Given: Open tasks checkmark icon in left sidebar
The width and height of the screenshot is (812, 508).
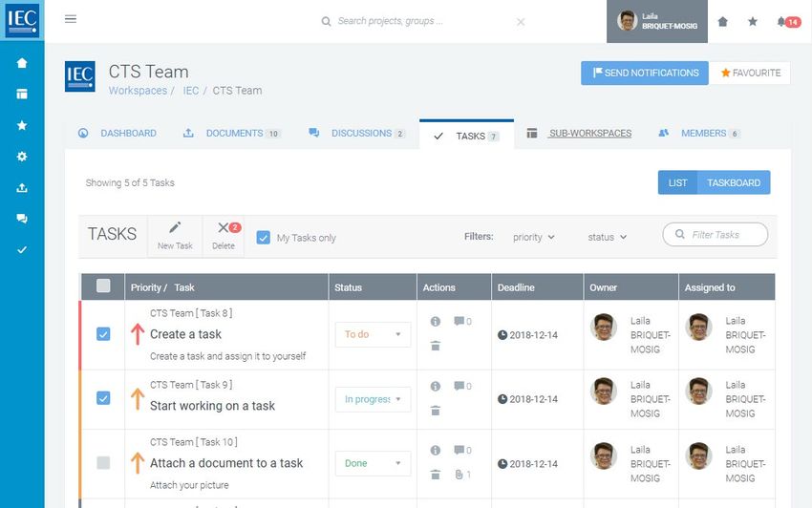Looking at the screenshot, I should 22,249.
